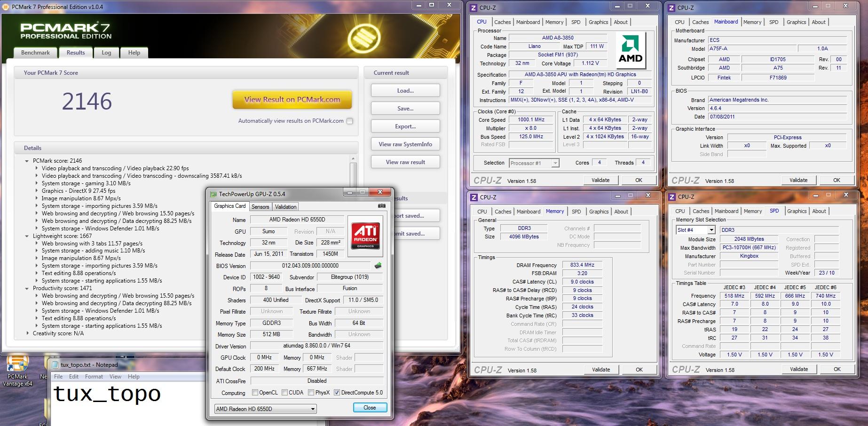
Task: Expand System storage - gaming 3.10 MB/s
Action: click(36, 183)
